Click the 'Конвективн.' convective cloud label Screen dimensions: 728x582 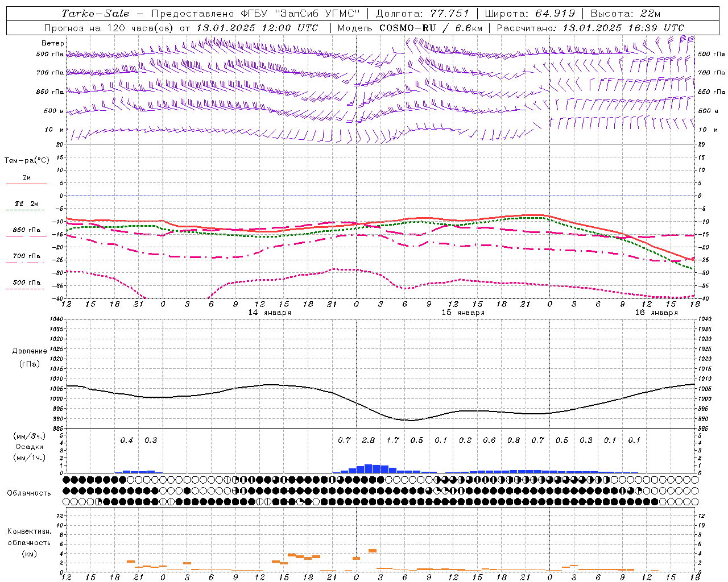pyautogui.click(x=29, y=531)
